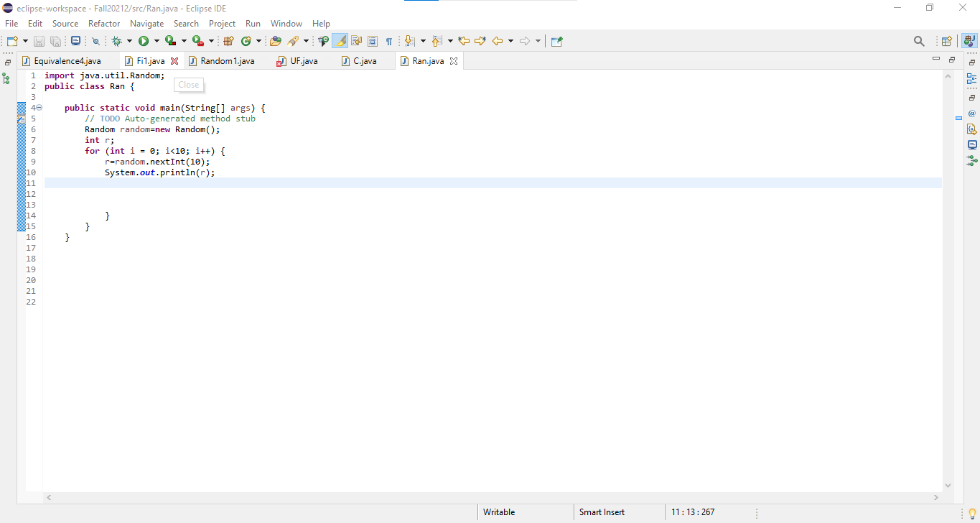Select the Java perspective button
The width and height of the screenshot is (980, 523).
pos(969,41)
